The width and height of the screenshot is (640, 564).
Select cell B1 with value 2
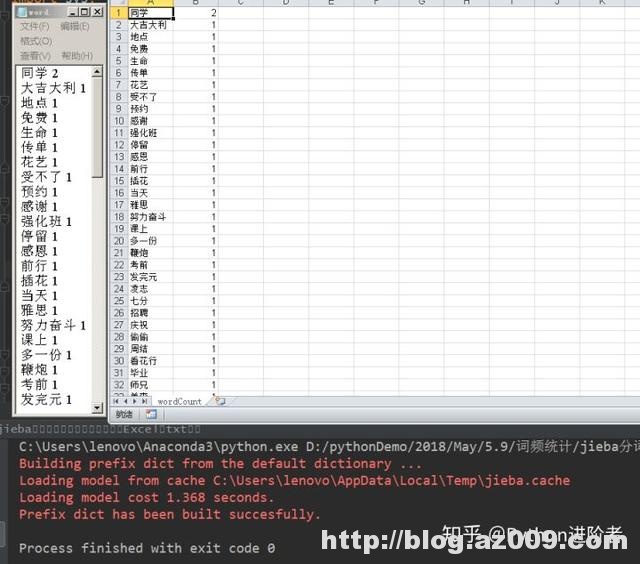click(x=196, y=13)
